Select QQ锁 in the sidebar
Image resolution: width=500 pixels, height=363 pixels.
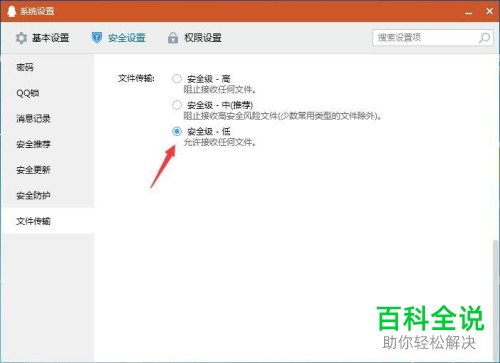(x=47, y=93)
